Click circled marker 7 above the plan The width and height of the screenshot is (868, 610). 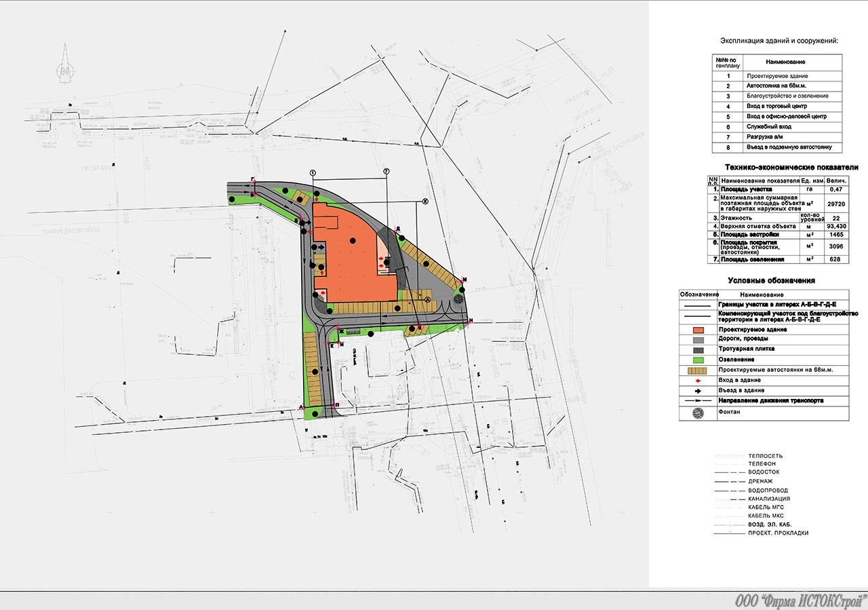386,171
